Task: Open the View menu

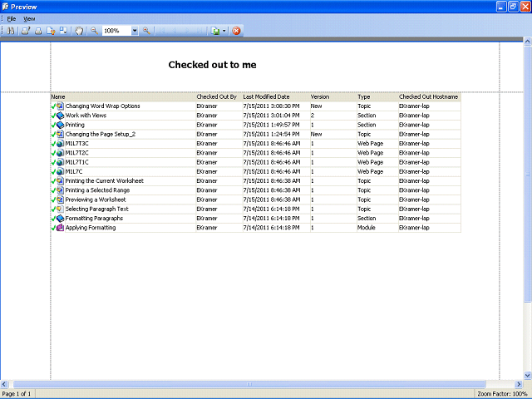Action: point(29,18)
